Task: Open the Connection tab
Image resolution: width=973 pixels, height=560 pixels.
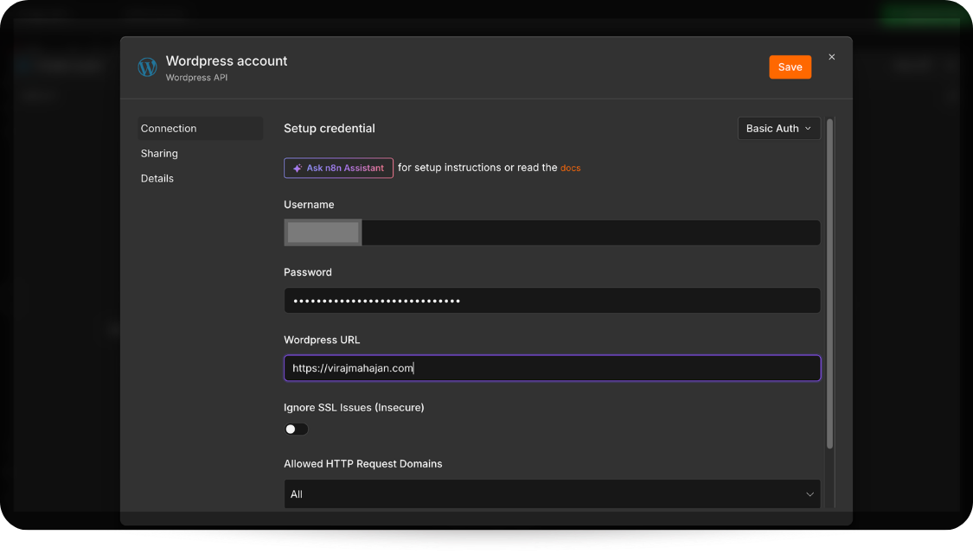Action: tap(200, 129)
